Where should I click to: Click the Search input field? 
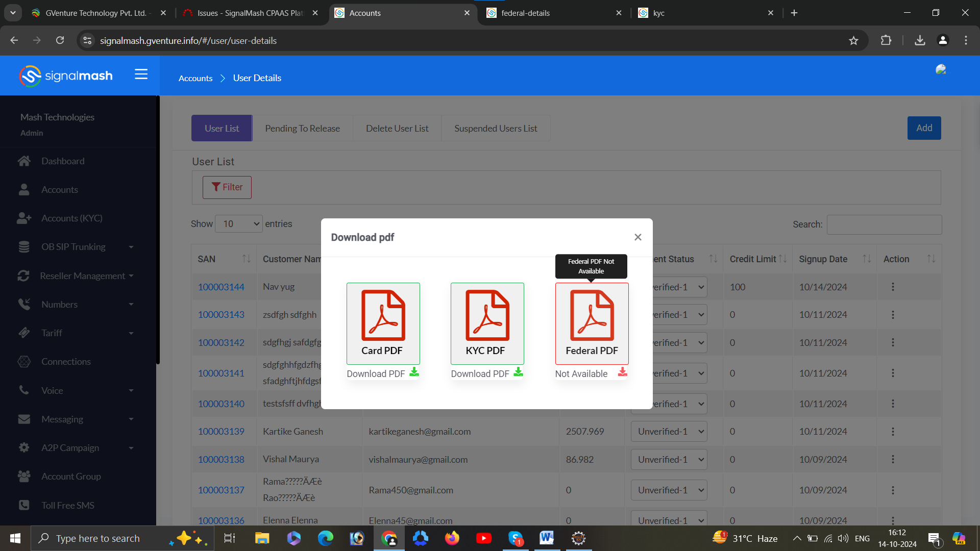click(884, 224)
